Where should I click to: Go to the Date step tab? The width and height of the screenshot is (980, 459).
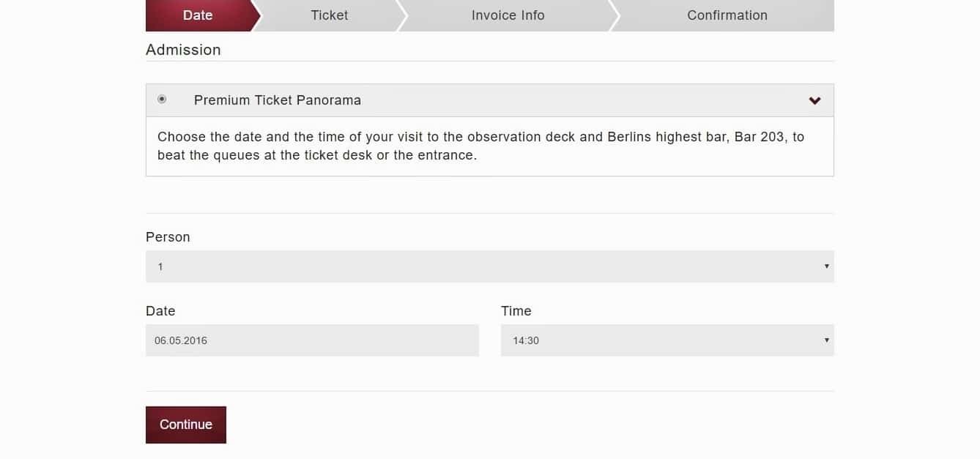(198, 15)
